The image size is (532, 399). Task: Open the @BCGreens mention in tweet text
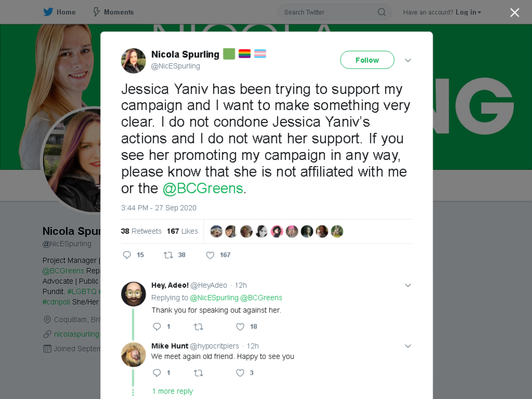pos(203,188)
